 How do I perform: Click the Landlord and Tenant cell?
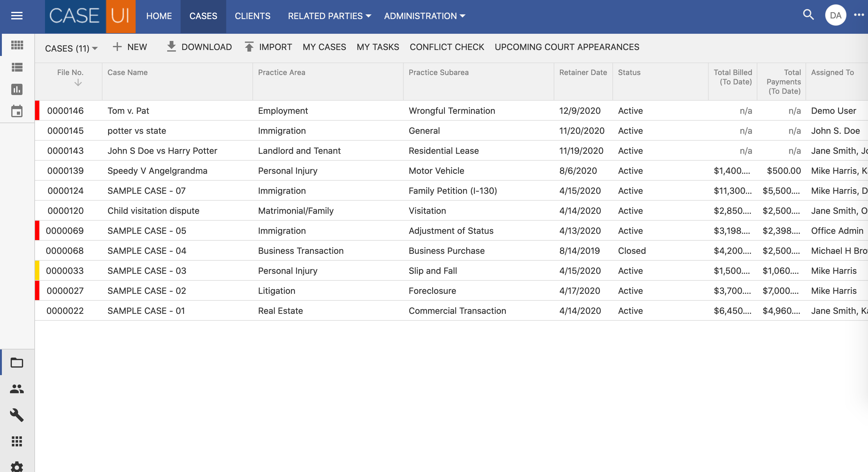click(x=299, y=150)
